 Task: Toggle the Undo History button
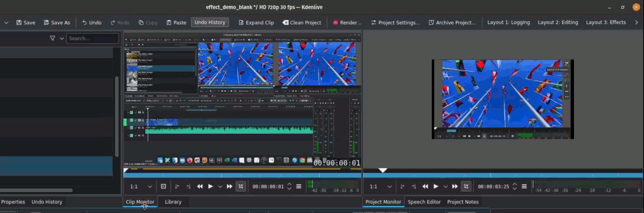(210, 22)
